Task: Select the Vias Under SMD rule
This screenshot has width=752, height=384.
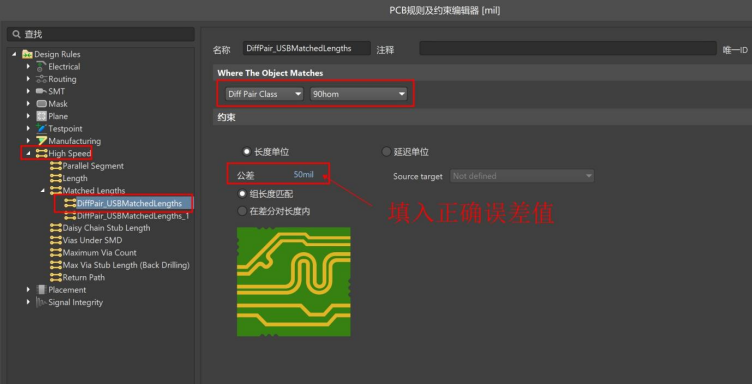Action: 92,240
